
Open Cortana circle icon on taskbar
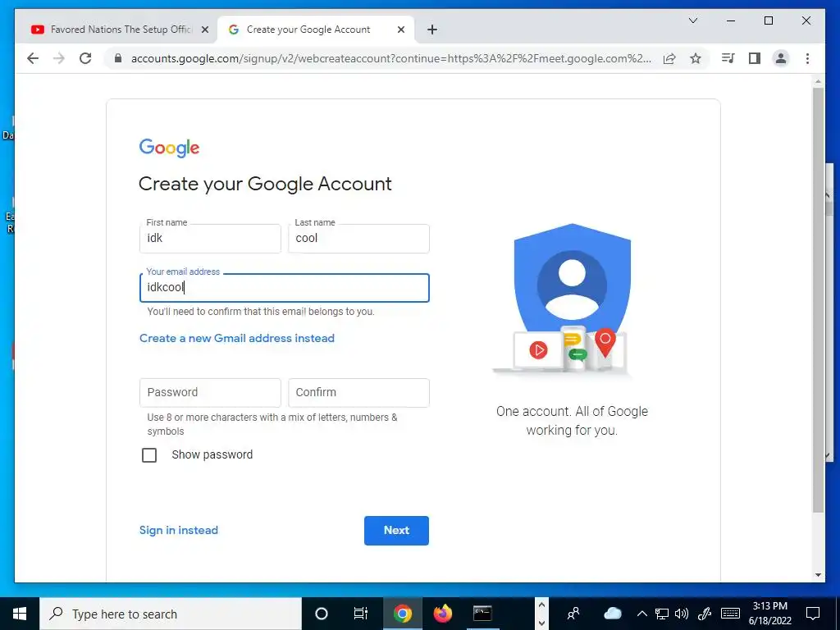tap(322, 614)
